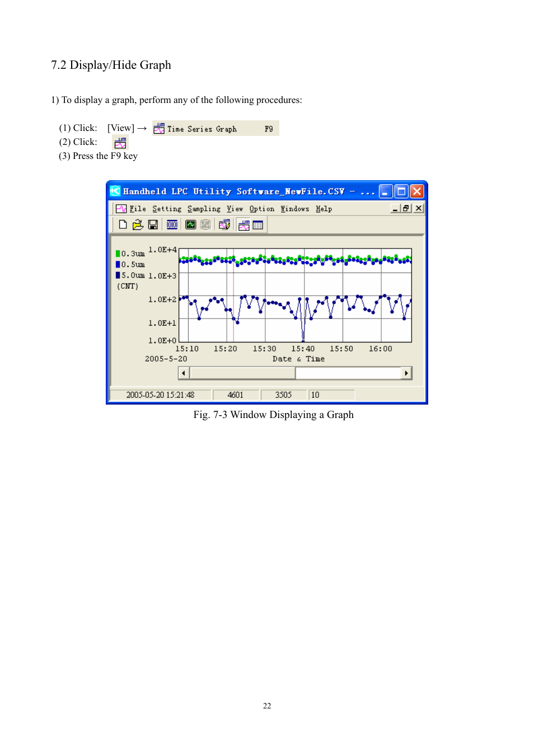The width and height of the screenshot is (534, 756).
Task: Click the 2005-5-20 date label under the graph
Action: coord(166,359)
